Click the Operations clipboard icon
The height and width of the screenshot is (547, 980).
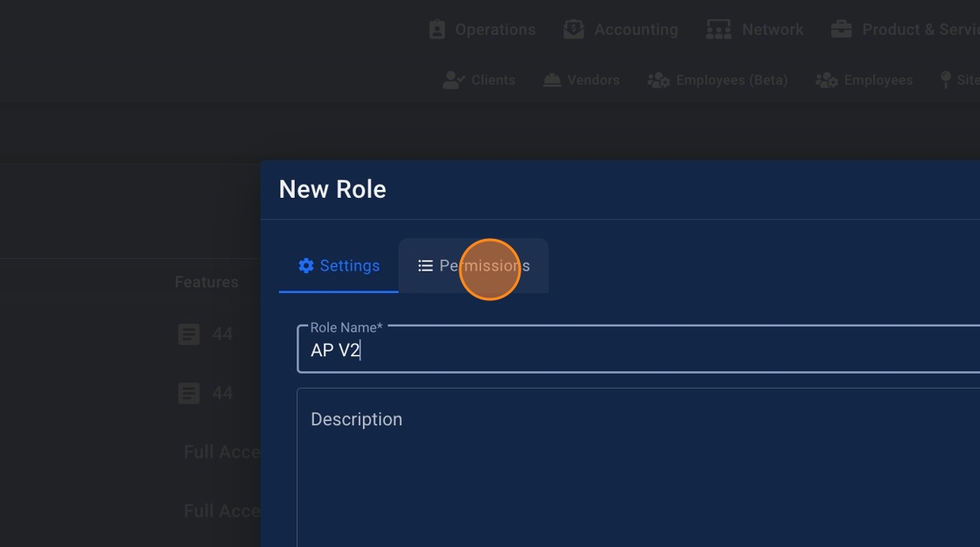coord(437,29)
